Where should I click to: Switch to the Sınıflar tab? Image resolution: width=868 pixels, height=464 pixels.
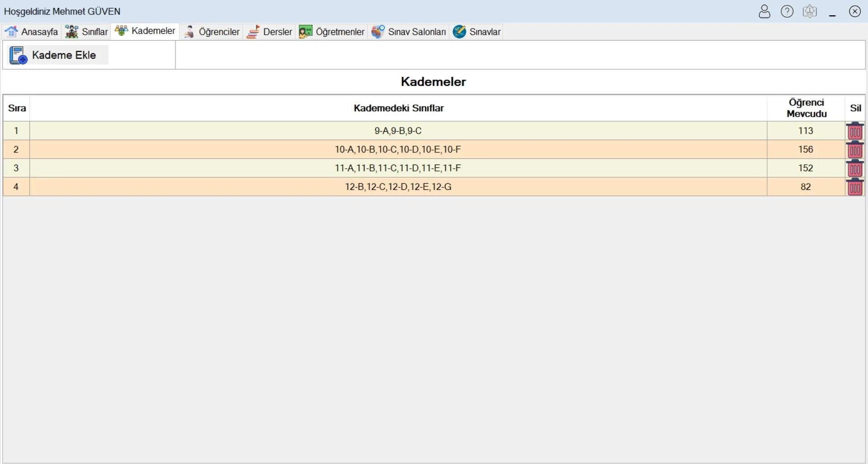click(x=87, y=32)
